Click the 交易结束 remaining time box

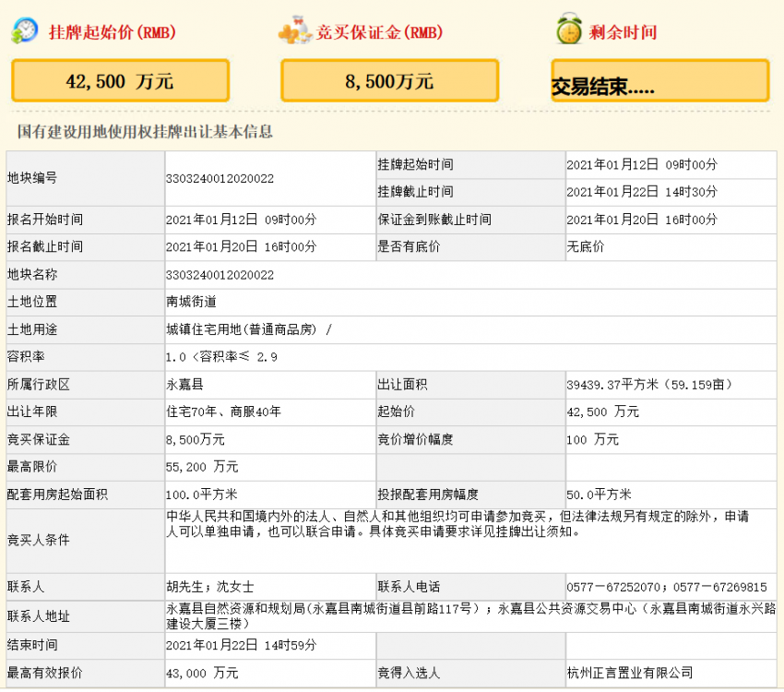659,83
